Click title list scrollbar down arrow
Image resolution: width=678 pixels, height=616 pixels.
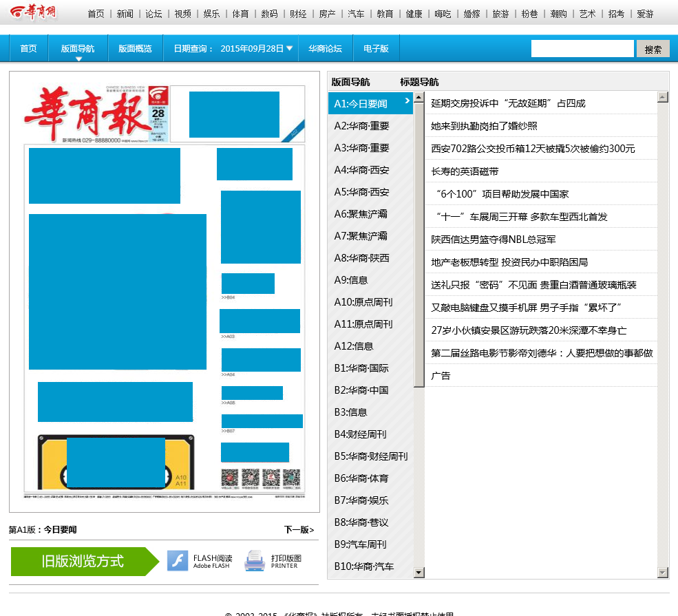pyautogui.click(x=662, y=573)
